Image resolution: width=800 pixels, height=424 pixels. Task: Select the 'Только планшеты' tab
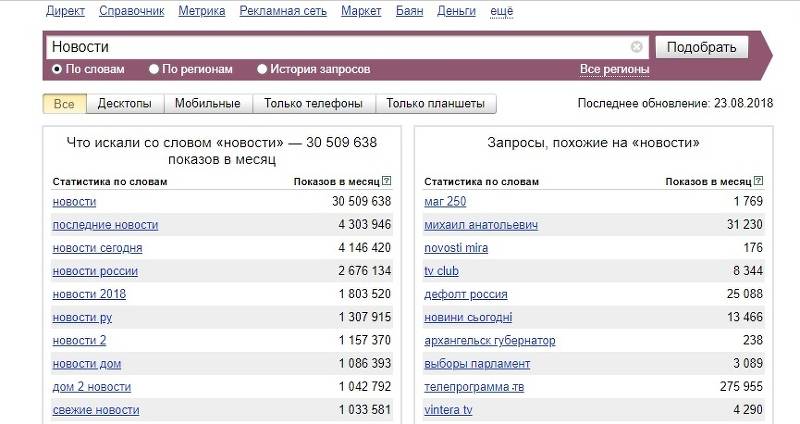(x=435, y=104)
